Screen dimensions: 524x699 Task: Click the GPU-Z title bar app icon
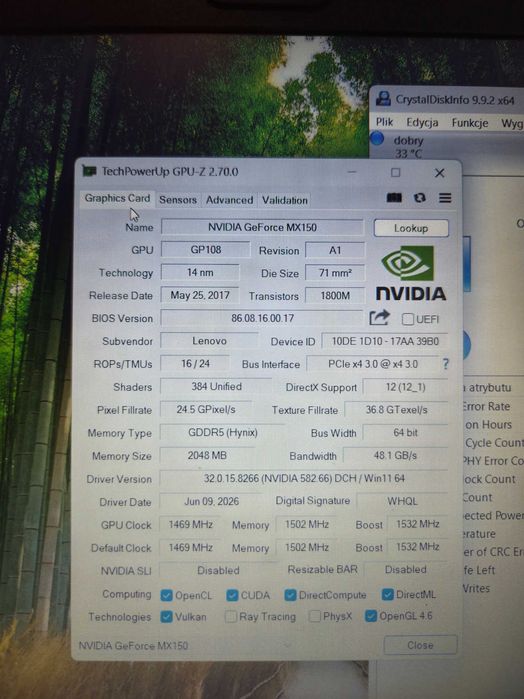pyautogui.click(x=89, y=171)
